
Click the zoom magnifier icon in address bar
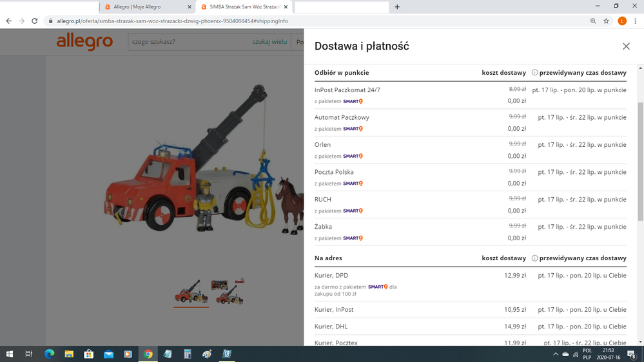pyautogui.click(x=593, y=21)
